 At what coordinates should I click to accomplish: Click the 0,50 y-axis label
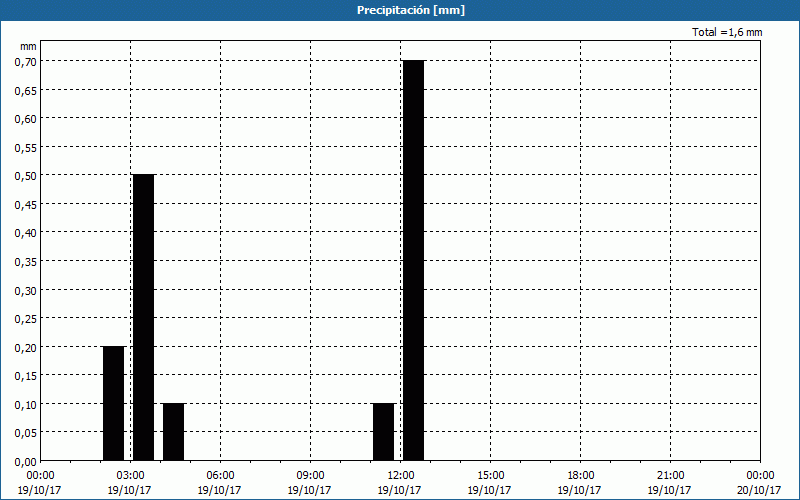pyautogui.click(x=26, y=176)
